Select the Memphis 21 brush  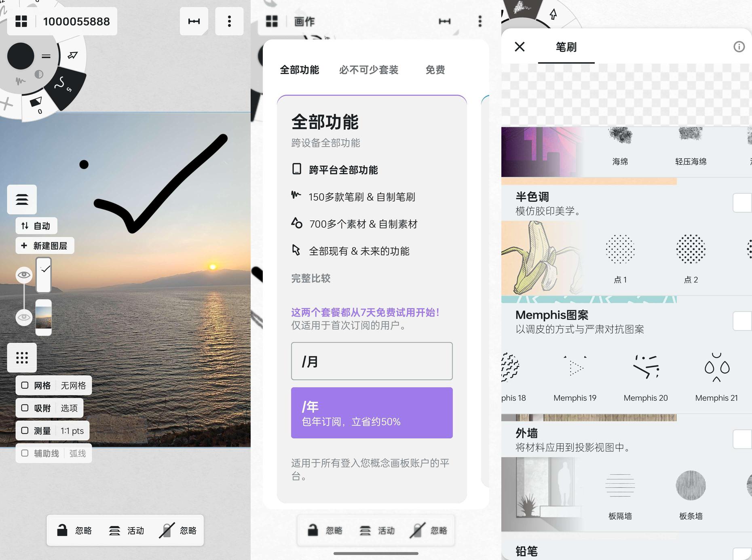pyautogui.click(x=716, y=377)
